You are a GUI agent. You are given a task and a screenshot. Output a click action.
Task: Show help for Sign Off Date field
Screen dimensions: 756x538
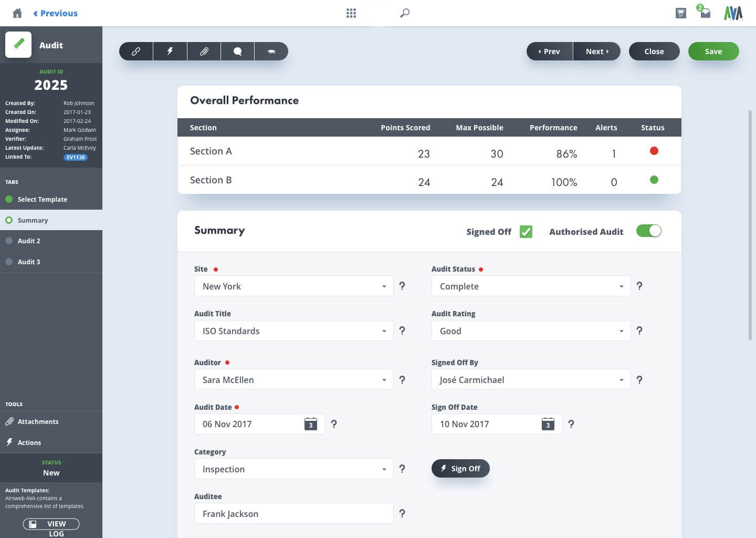click(x=571, y=424)
